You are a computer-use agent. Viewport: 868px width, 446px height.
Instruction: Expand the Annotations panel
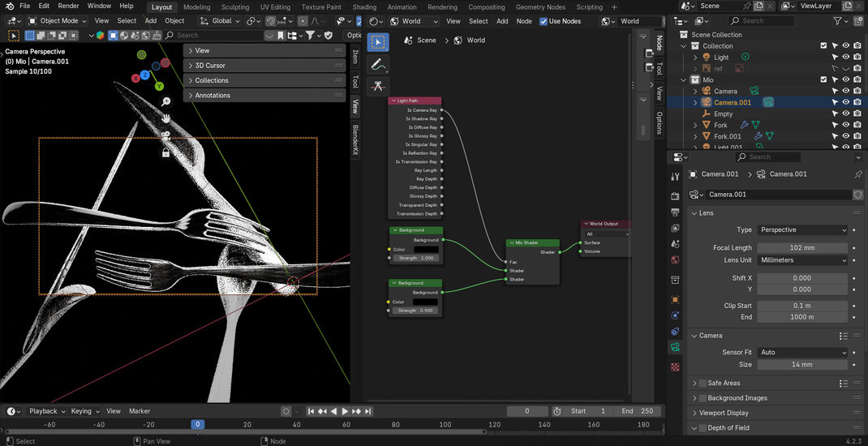264,95
